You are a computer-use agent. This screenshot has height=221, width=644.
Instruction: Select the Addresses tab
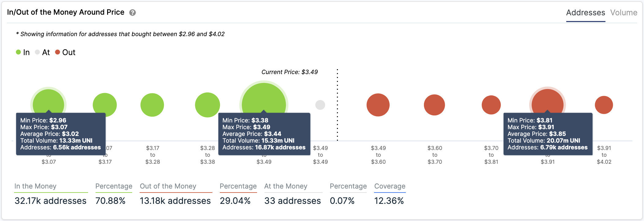[586, 13]
